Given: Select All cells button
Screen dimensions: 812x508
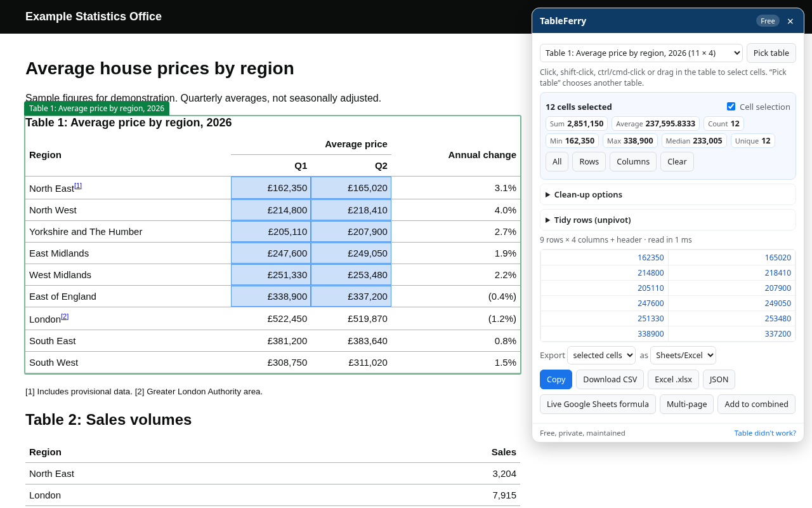Looking at the screenshot, I should click(557, 161).
